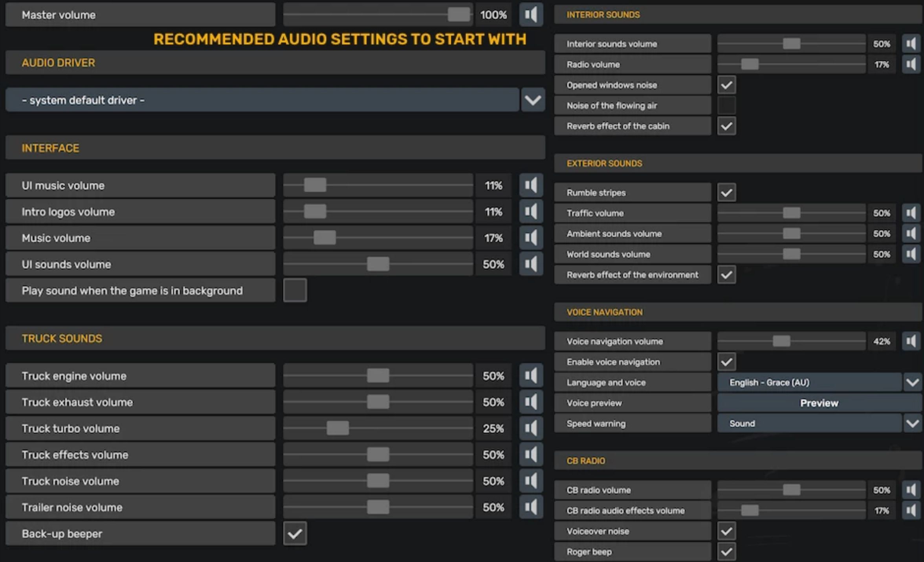Screen dimensions: 924x562
Task: Disable the Back-up beeper checkbox
Action: 295,533
